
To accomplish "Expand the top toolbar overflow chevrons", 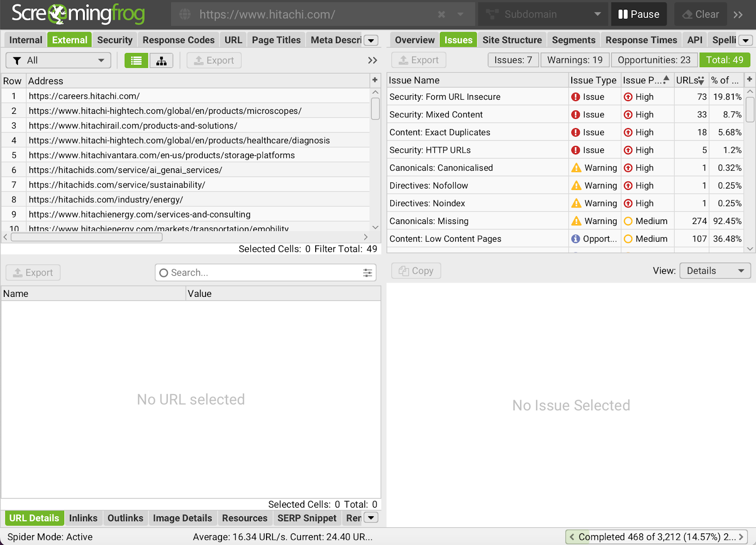I will tap(738, 15).
